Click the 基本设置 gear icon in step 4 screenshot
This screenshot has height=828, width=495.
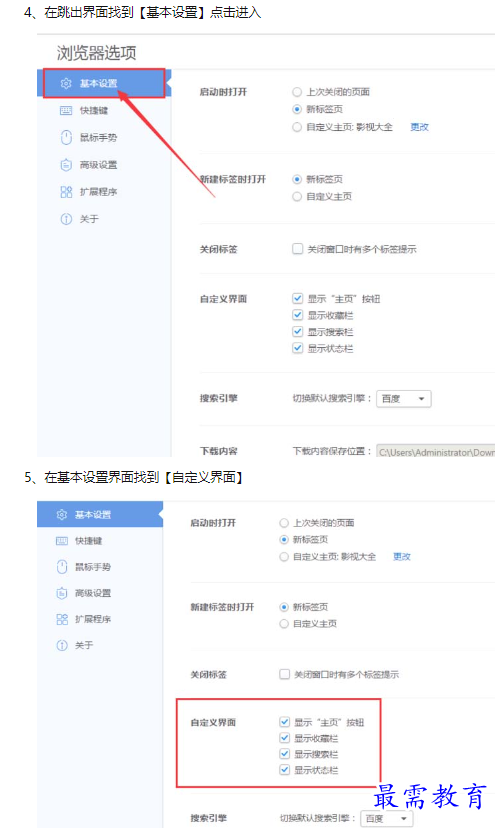[x=66, y=83]
